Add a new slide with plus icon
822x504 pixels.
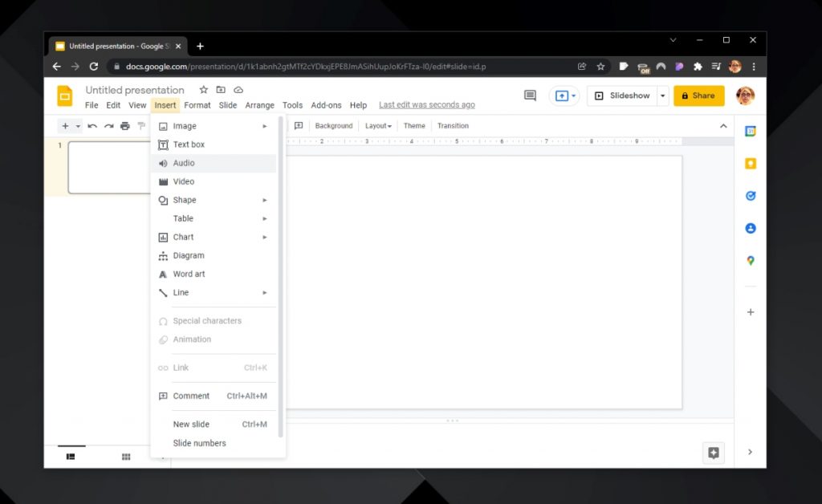pyautogui.click(x=65, y=126)
